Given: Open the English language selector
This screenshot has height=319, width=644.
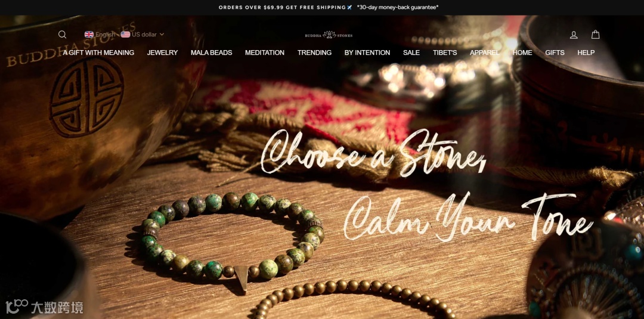Looking at the screenshot, I should coord(100,35).
